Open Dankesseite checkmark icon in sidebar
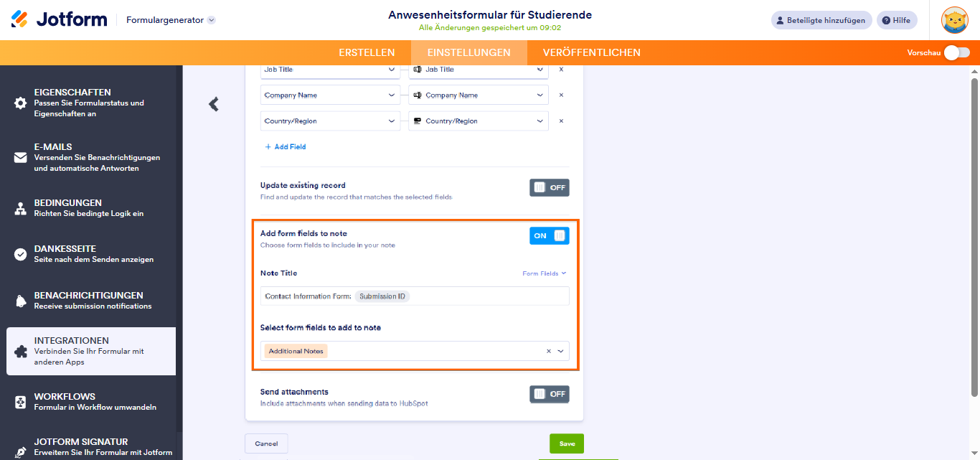 21,255
